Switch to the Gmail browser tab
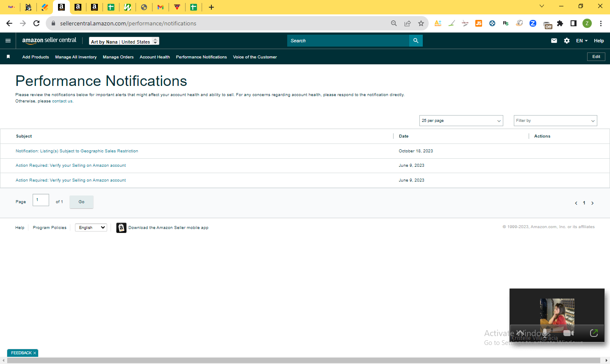The height and width of the screenshot is (364, 610). coord(160,7)
